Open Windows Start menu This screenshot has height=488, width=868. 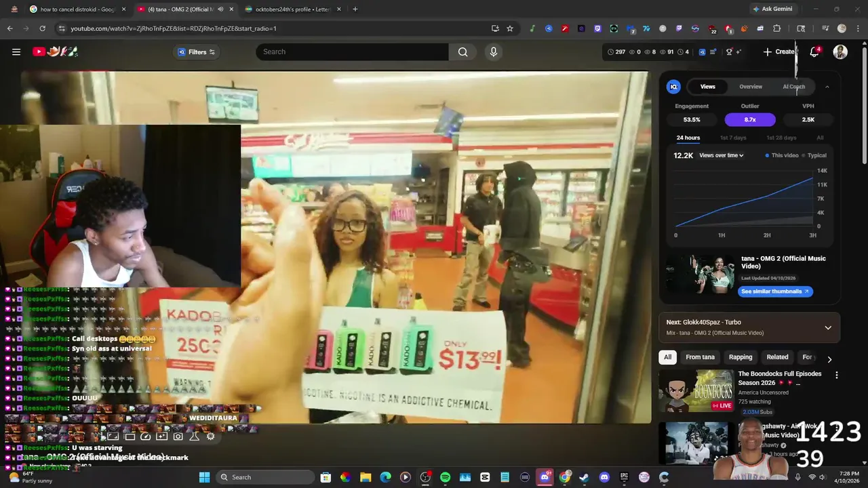click(204, 477)
